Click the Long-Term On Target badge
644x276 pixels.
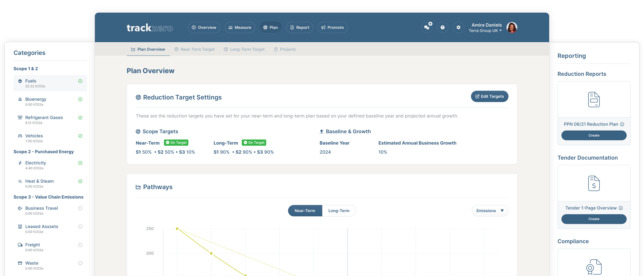point(254,143)
